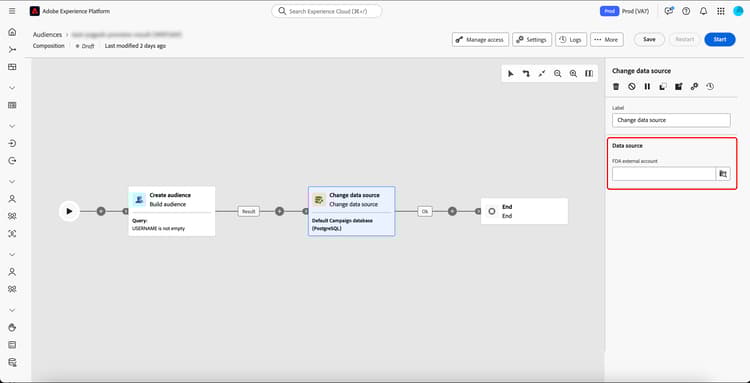750x383 pixels.
Task: Toggle the side panel layout icon
Action: 589,74
